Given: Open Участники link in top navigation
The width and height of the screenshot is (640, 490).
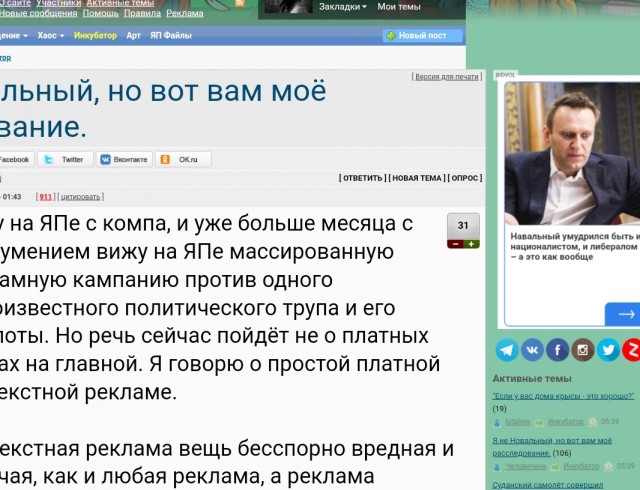Looking at the screenshot, I should [x=58, y=3].
